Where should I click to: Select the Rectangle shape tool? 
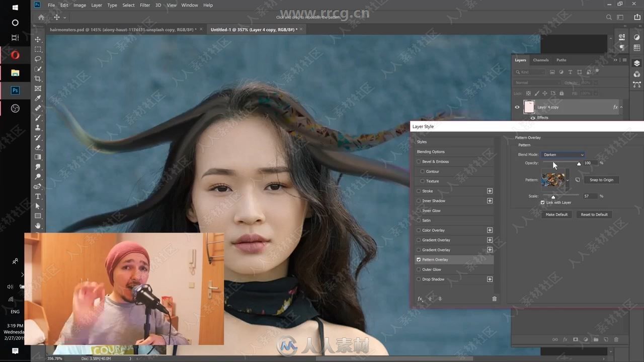pos(38,216)
